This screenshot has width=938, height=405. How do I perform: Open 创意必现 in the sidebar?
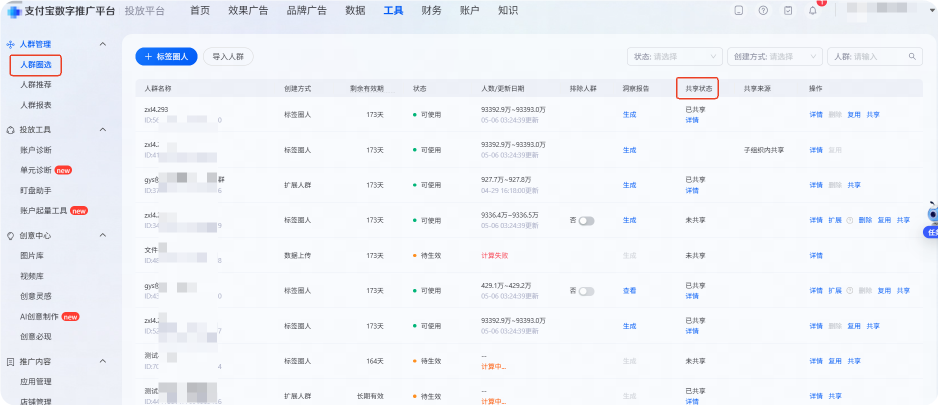(x=36, y=337)
